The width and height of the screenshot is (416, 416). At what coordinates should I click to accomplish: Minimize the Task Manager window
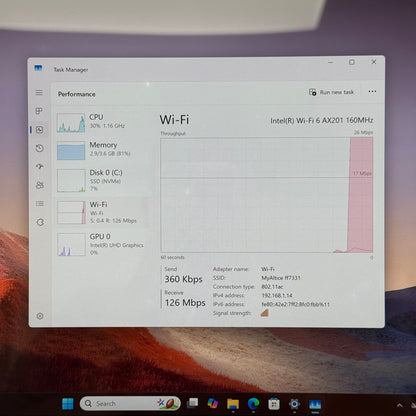(x=331, y=62)
